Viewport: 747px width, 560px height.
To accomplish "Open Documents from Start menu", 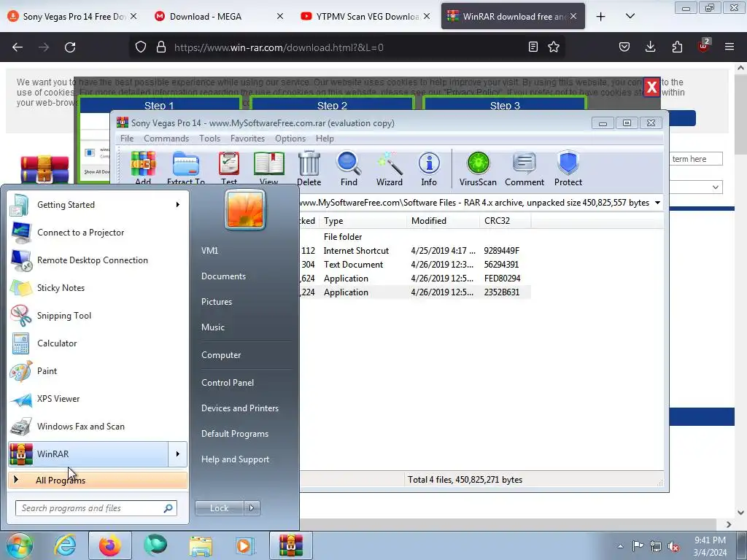I will [x=223, y=276].
